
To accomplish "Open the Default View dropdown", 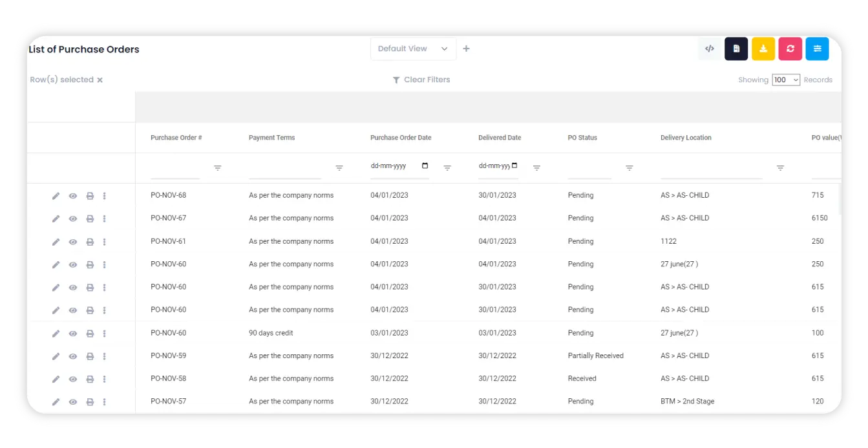I will point(412,48).
